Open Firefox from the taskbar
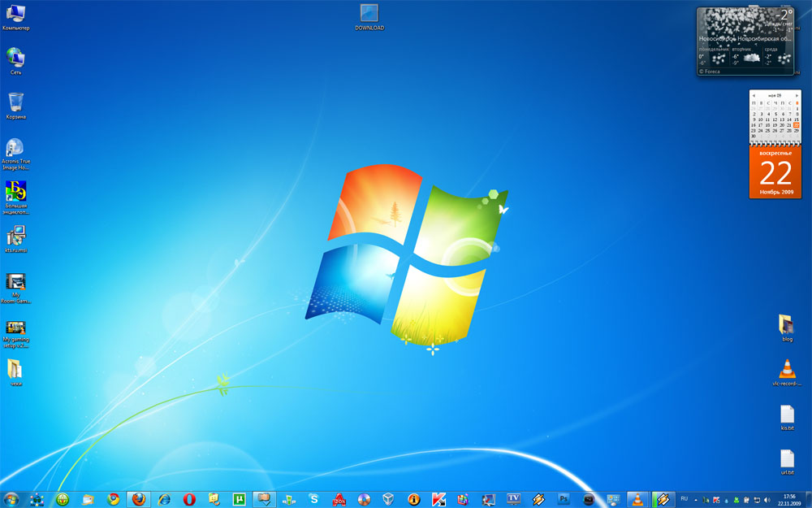The height and width of the screenshot is (508, 812). pyautogui.click(x=139, y=499)
